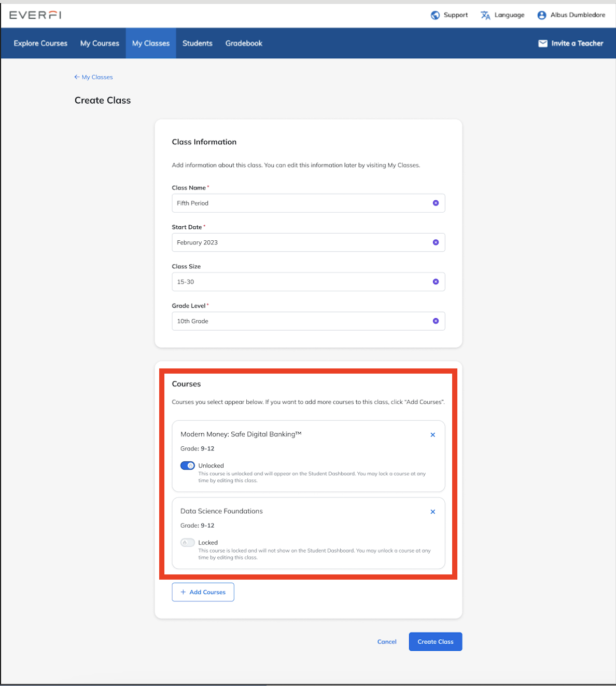Image resolution: width=616 pixels, height=686 pixels.
Task: Open the Explore Courses tab
Action: [40, 44]
